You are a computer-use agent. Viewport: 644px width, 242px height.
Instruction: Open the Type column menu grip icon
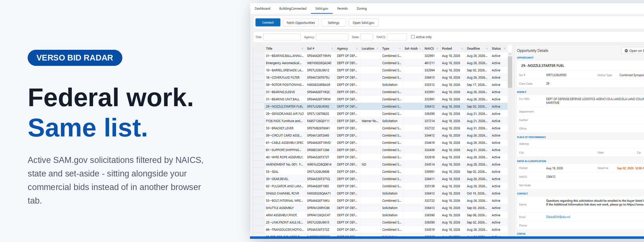click(x=400, y=49)
